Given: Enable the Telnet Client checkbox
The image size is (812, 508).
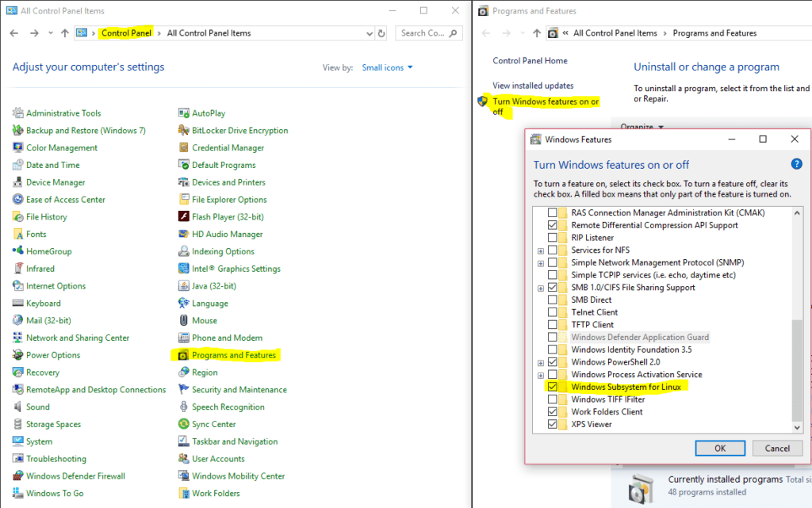Looking at the screenshot, I should click(x=553, y=312).
